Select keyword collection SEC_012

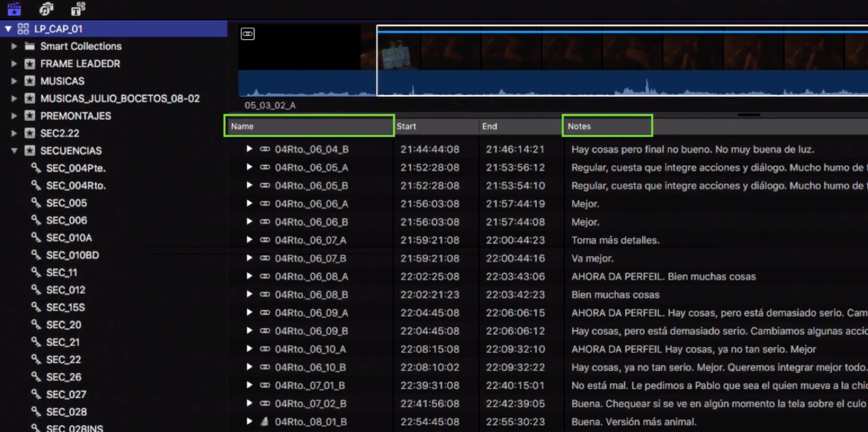click(66, 290)
